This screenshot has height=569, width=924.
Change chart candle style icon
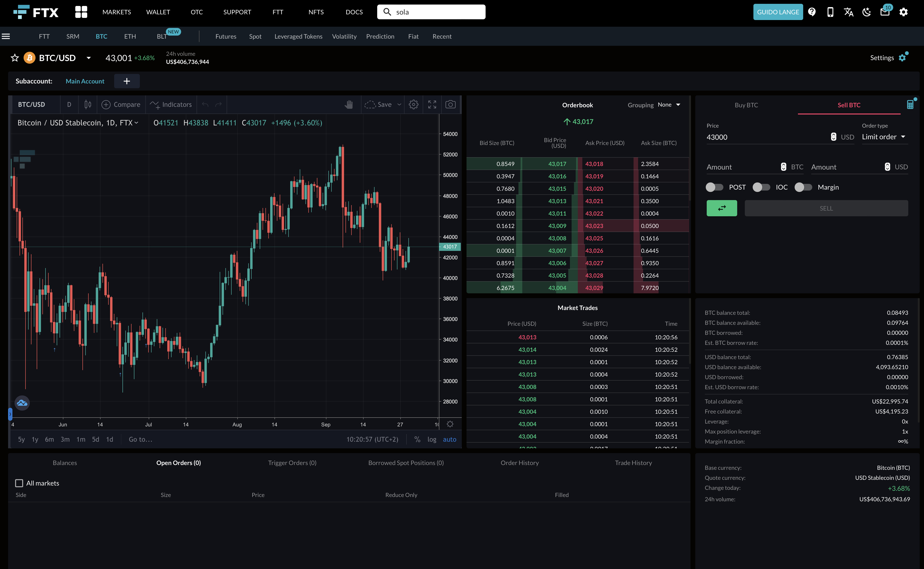point(88,104)
